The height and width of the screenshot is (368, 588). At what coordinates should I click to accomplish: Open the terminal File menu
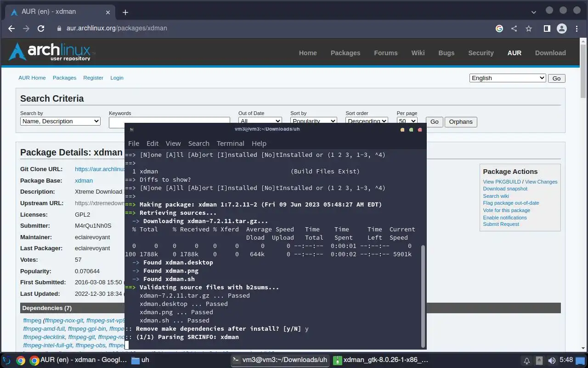click(134, 144)
